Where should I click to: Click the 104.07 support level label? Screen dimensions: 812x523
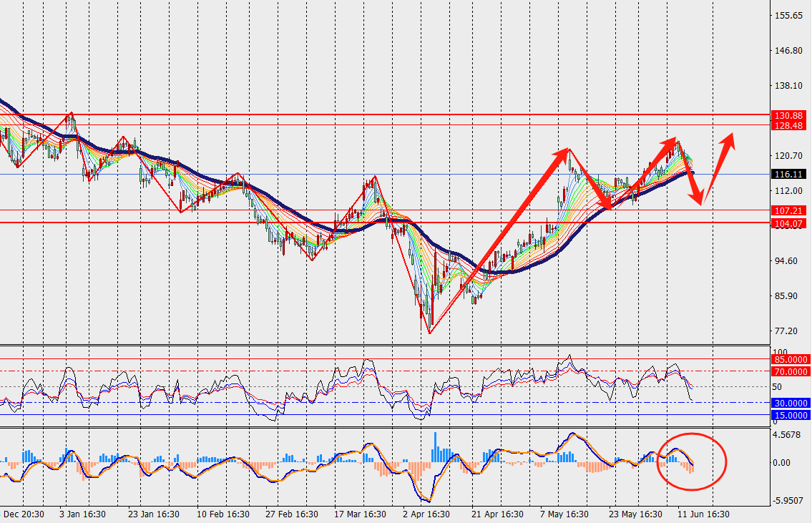788,224
